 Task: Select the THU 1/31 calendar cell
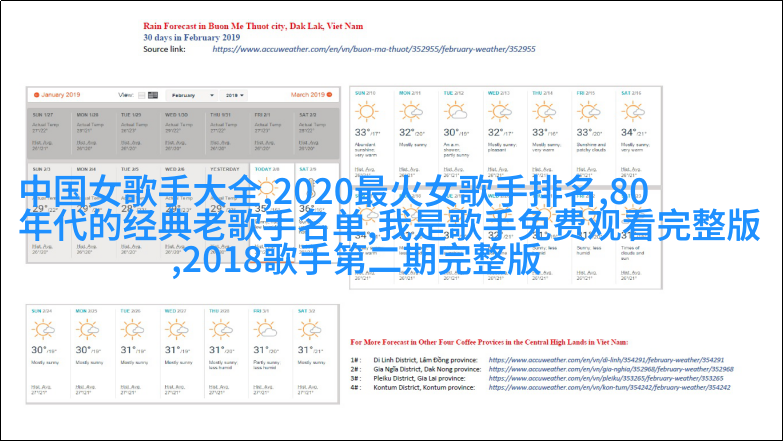pyautogui.click(x=227, y=134)
